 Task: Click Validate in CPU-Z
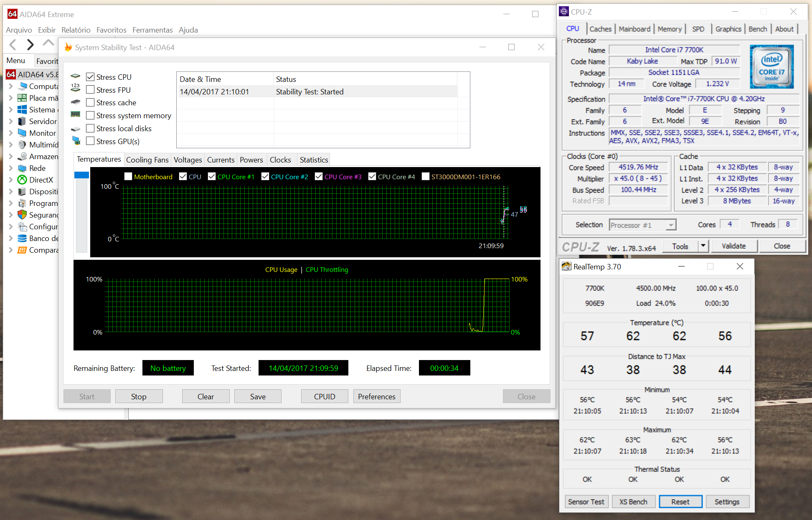[x=733, y=246]
